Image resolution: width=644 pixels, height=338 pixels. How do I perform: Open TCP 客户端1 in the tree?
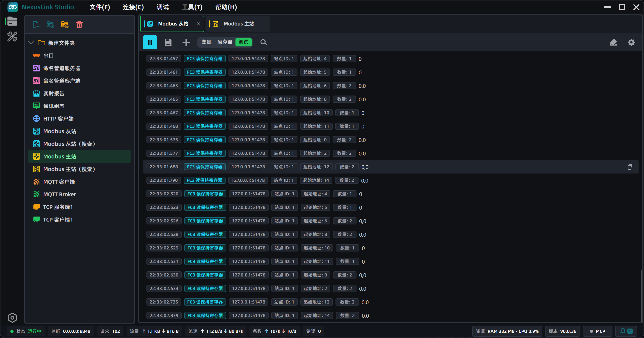click(80, 219)
